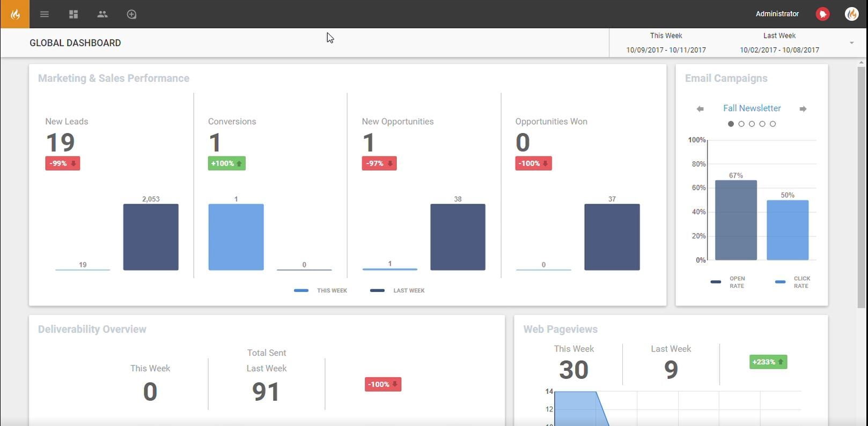Select the Last Week date range
Screen dimensions: 868x426
pos(779,43)
